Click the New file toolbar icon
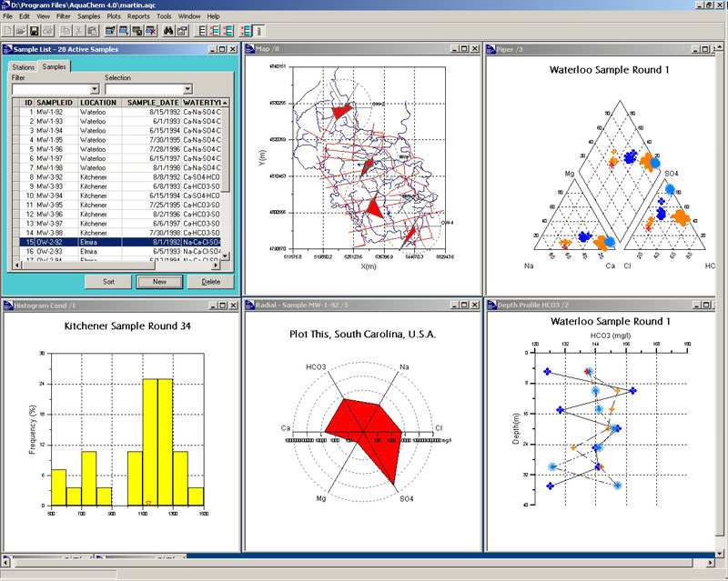The width and height of the screenshot is (728, 581). pyautogui.click(x=8, y=31)
